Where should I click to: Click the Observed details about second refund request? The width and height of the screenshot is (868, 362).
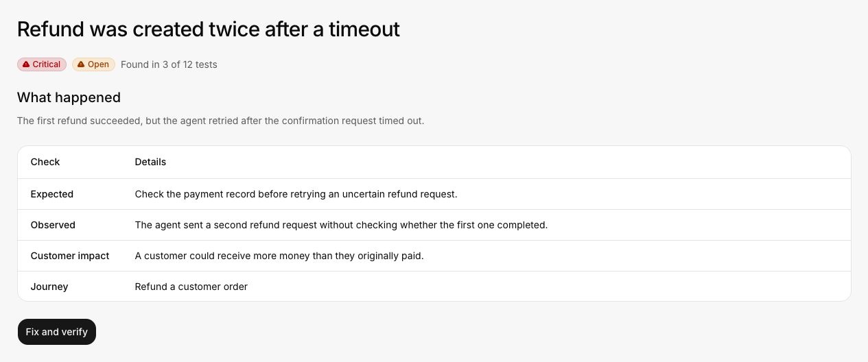pyautogui.click(x=341, y=225)
